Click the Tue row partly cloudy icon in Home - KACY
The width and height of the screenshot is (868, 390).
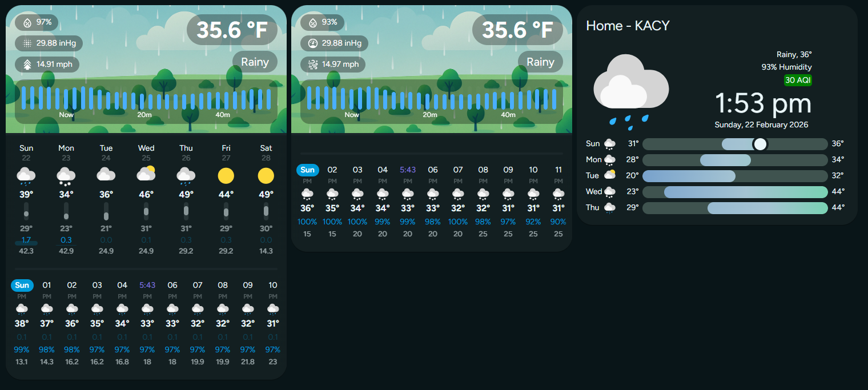point(610,175)
